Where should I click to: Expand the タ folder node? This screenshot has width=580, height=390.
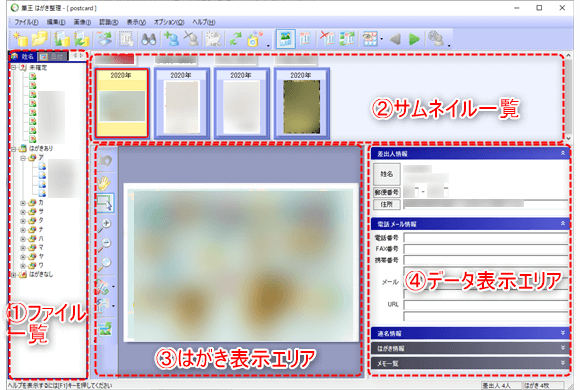point(23,221)
